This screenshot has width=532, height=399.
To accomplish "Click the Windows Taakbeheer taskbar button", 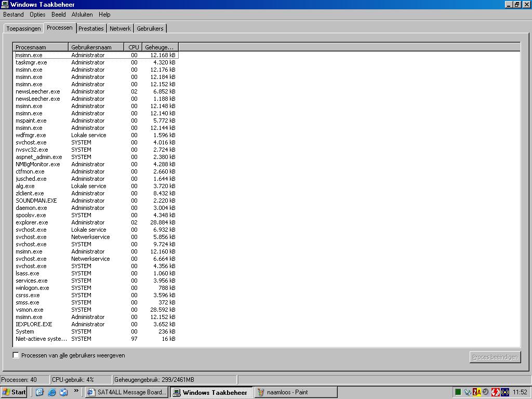I will click(211, 392).
